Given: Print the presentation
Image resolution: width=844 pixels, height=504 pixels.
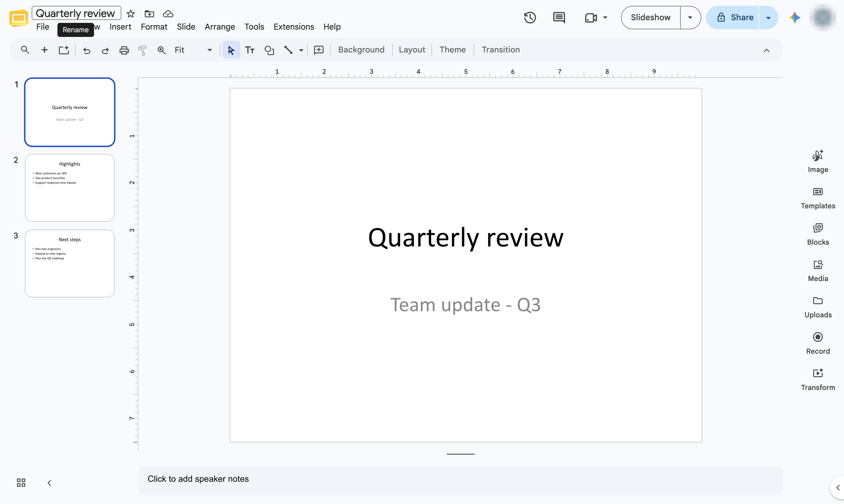Looking at the screenshot, I should tap(124, 50).
